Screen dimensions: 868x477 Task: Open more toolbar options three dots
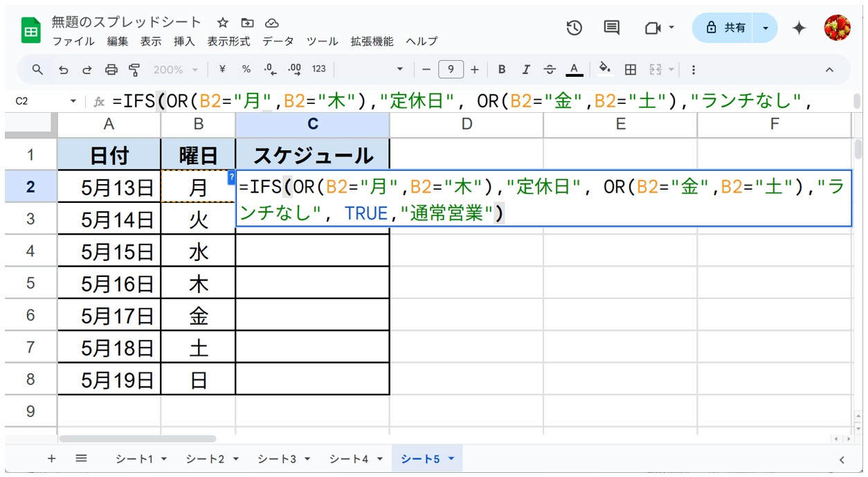click(694, 69)
